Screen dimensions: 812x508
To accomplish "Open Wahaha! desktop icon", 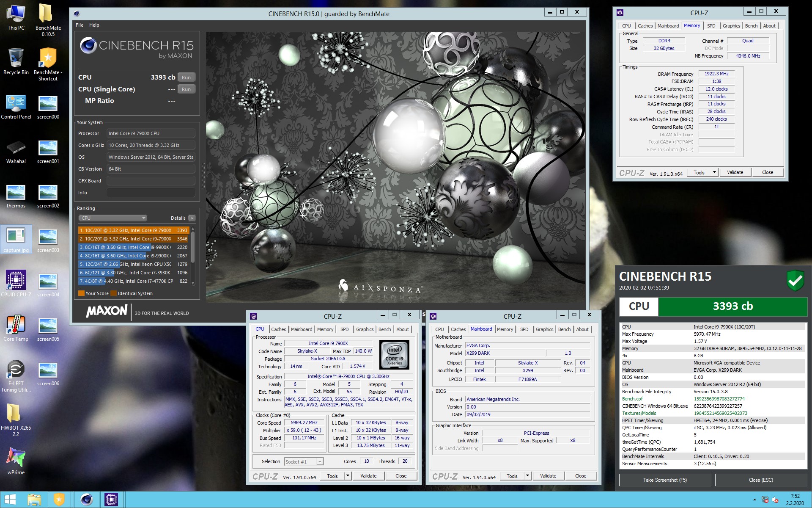I will (x=16, y=152).
